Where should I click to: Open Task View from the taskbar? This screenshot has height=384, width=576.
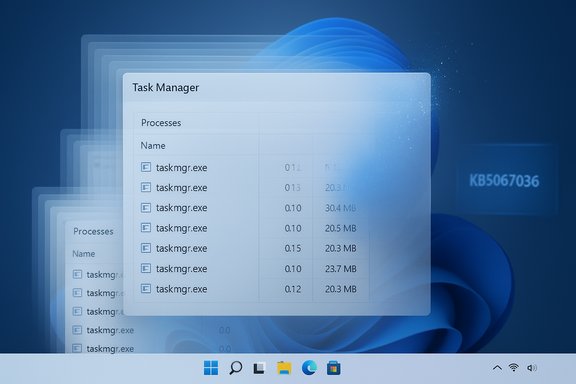pyautogui.click(x=259, y=368)
